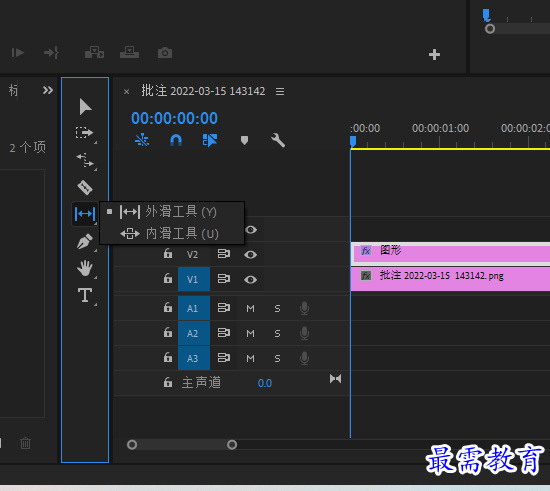Click project panel trash delete icon
The image size is (550, 491).
tap(25, 443)
